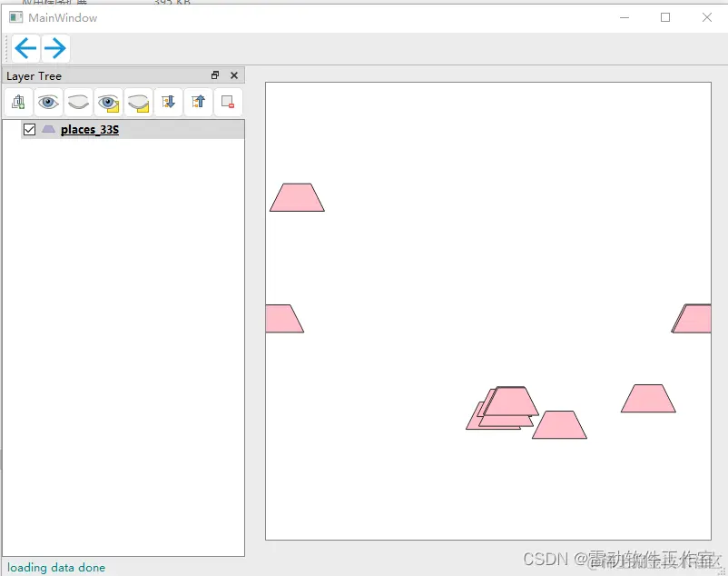Viewport: 728px width, 576px height.
Task: Float the Layer Tree dock panel
Action: point(215,75)
